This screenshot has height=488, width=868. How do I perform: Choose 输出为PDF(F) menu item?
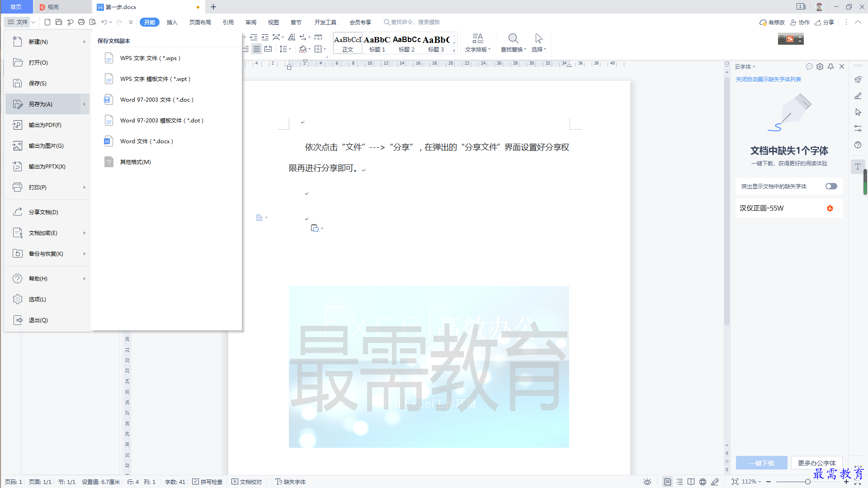coord(47,125)
